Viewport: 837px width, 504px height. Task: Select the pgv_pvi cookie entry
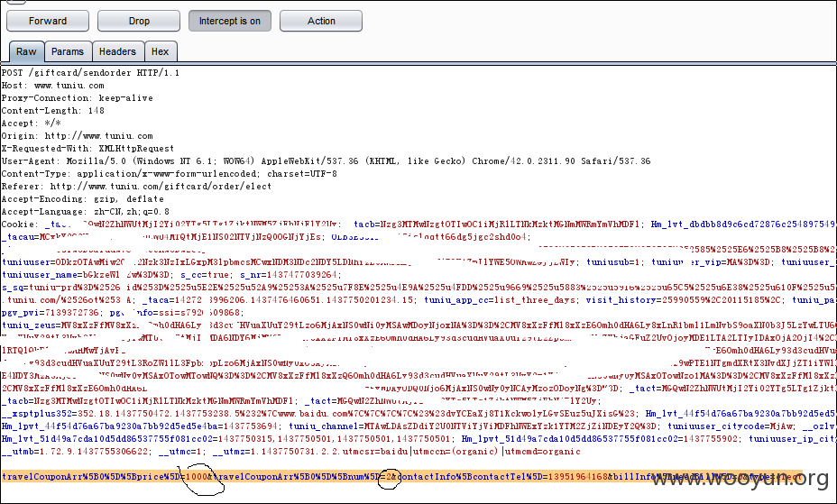(x=51, y=313)
